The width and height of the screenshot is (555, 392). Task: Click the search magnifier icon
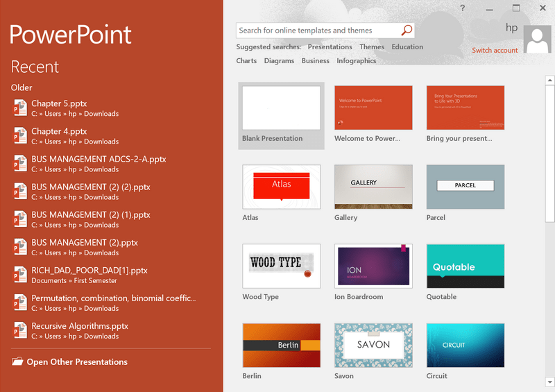[407, 31]
